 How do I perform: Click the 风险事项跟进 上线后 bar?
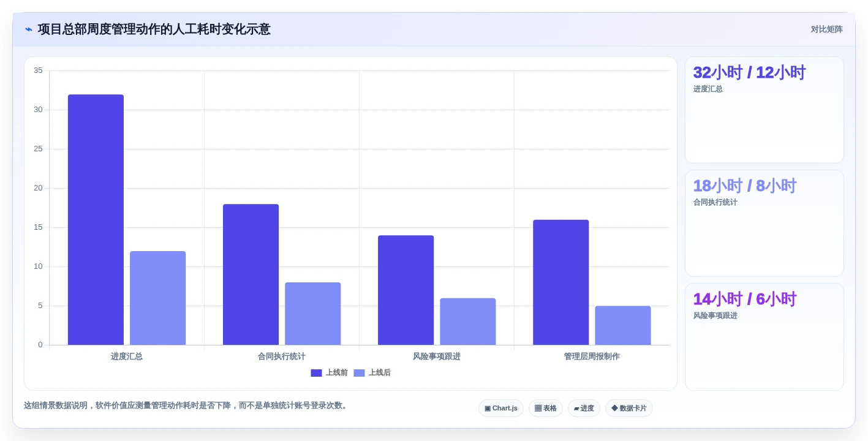tap(467, 322)
